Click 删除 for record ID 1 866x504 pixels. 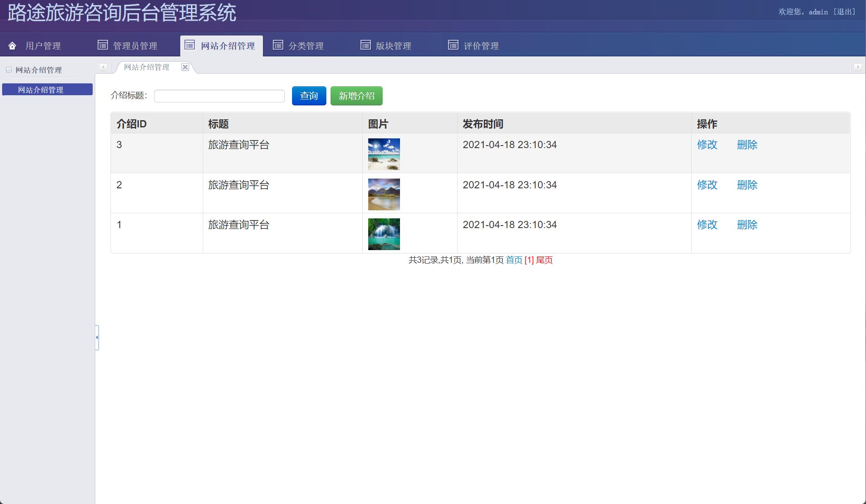747,225
